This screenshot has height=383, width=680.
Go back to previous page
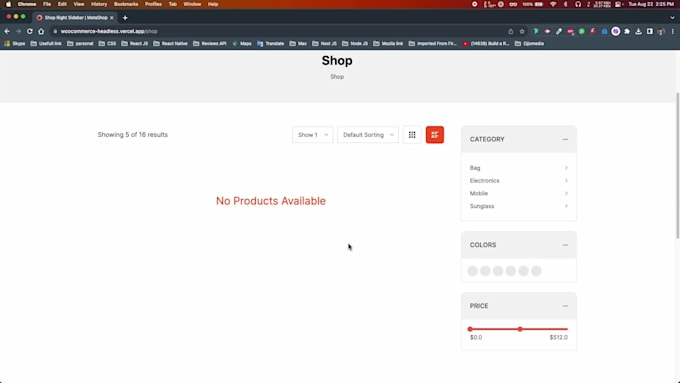pos(7,31)
